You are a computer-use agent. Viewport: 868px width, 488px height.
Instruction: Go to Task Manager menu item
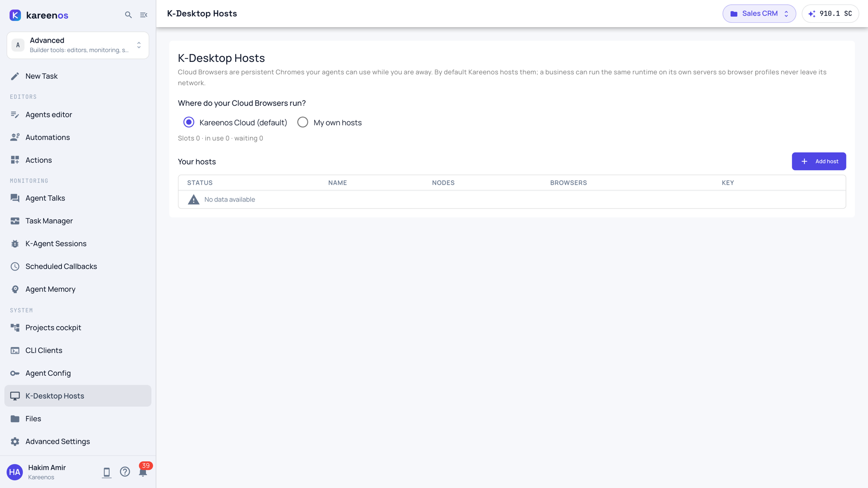click(78, 221)
